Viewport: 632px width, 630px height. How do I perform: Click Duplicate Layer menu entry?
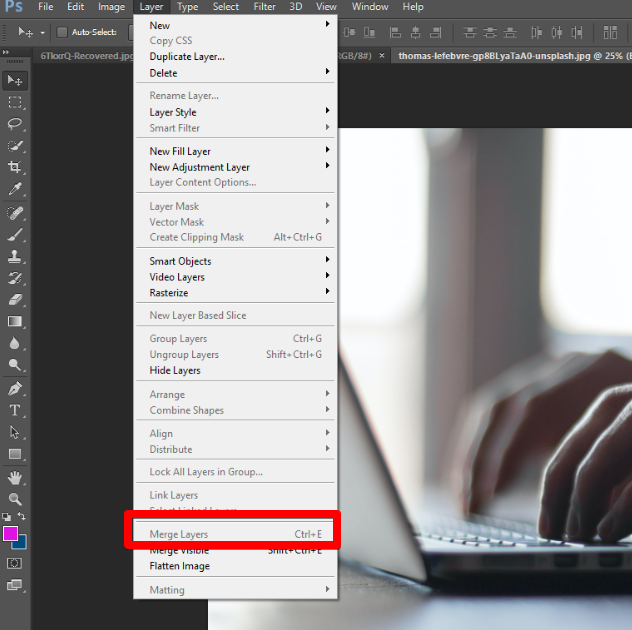[x=187, y=57]
